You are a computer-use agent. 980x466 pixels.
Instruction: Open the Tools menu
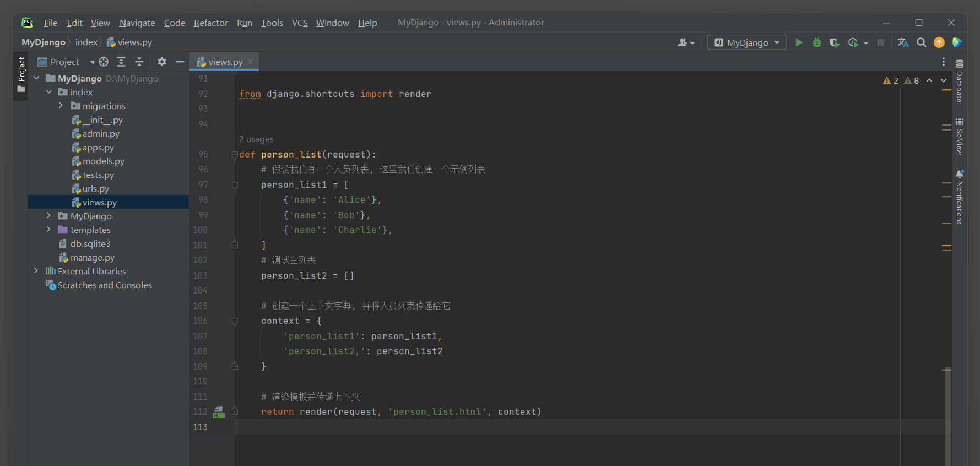pos(272,23)
